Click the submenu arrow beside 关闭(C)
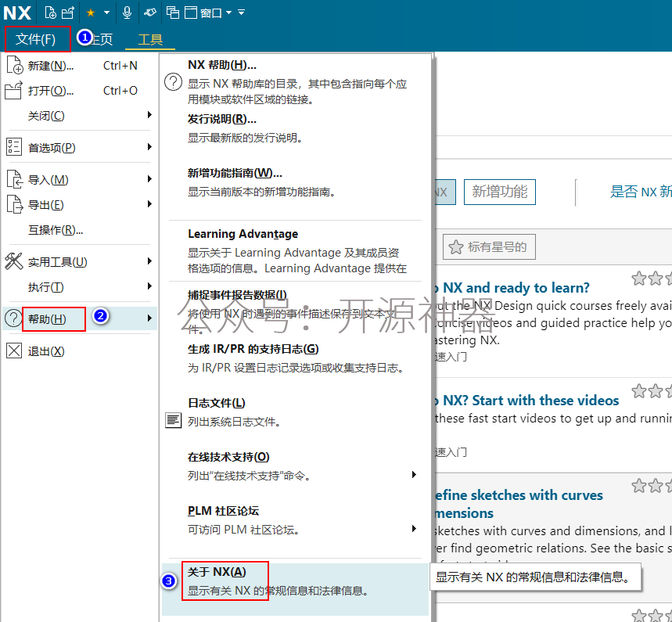 click(x=149, y=115)
